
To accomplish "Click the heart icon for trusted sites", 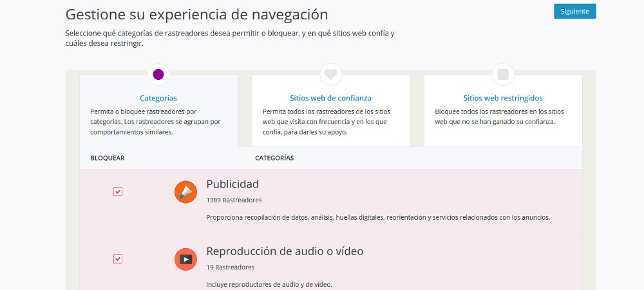I will [330, 74].
